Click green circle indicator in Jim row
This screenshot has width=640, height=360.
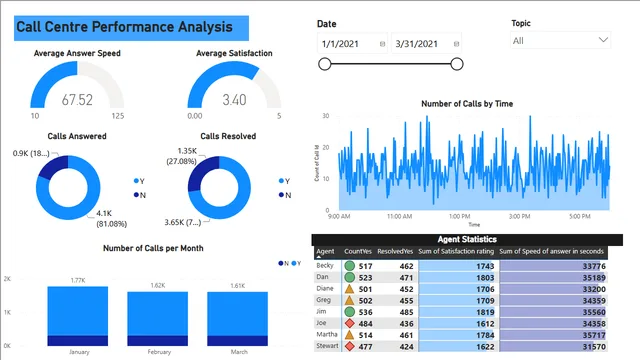coord(349,312)
